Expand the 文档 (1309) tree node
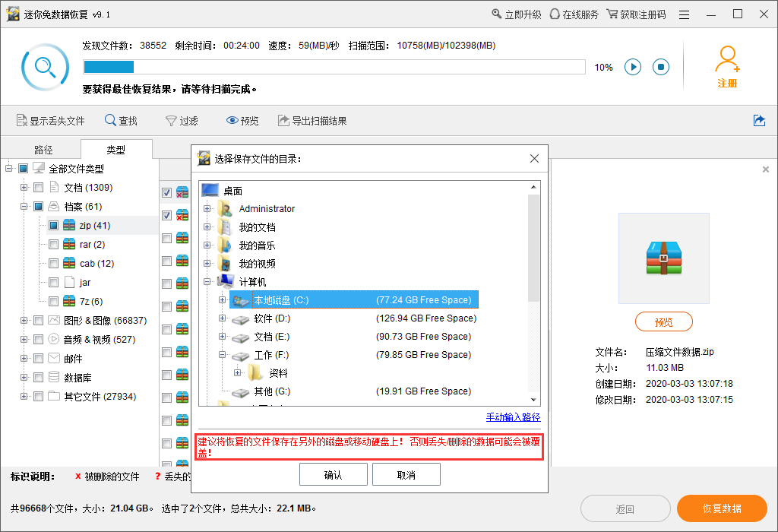 24,187
